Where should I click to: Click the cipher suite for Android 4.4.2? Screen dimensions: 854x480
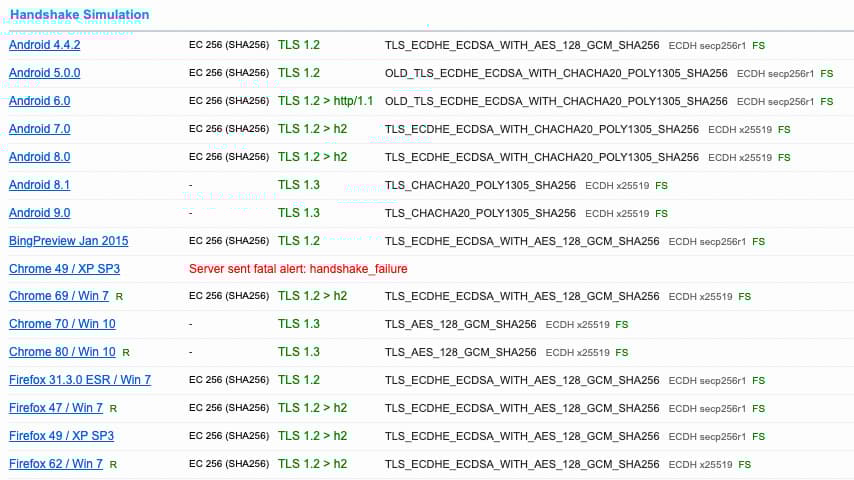click(x=522, y=46)
